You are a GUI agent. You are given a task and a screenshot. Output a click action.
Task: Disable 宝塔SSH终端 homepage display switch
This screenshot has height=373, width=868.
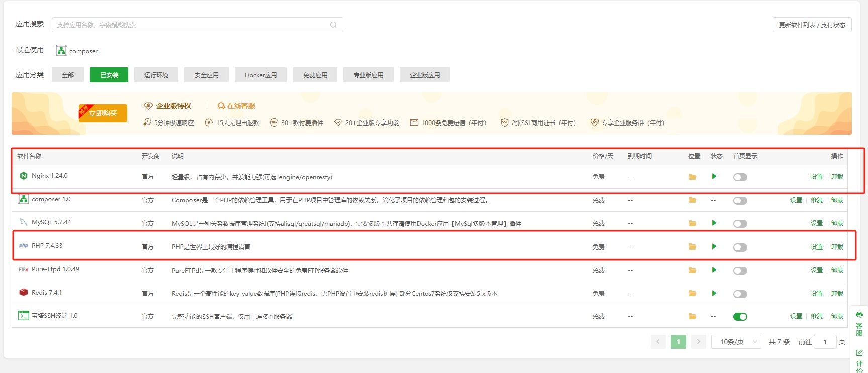(x=740, y=317)
